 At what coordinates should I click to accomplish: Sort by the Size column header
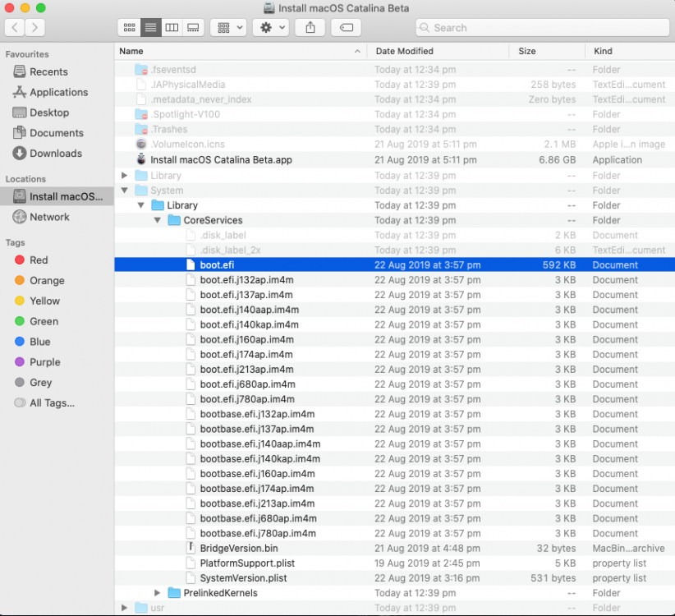(547, 51)
